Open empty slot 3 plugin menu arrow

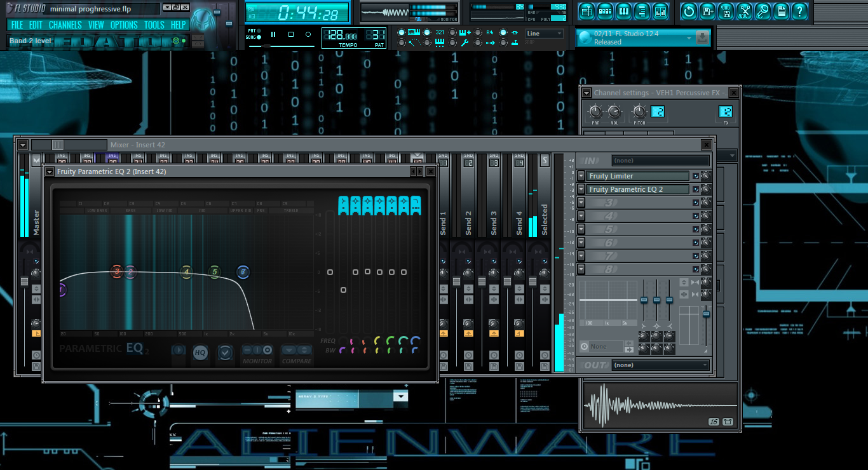tap(581, 203)
